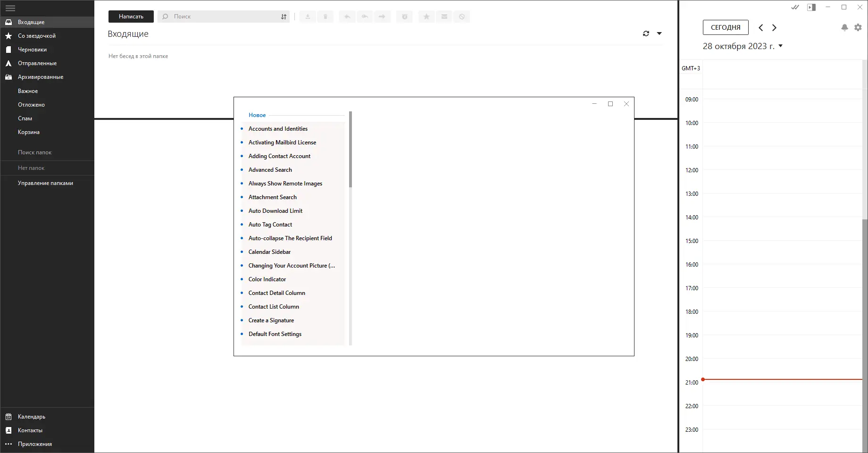
Task: Open the Advanced Search topic
Action: coord(292,170)
